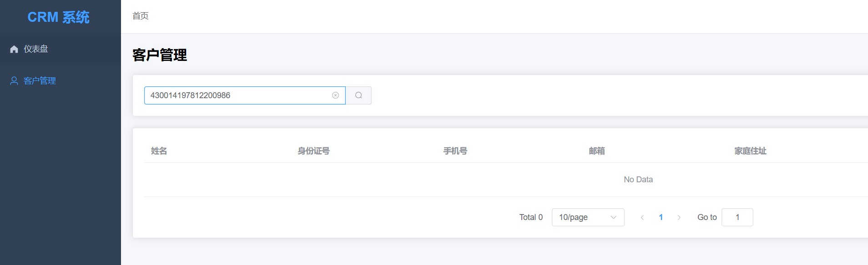Click the 邮箱 column header
This screenshot has width=868, height=265.
point(596,151)
